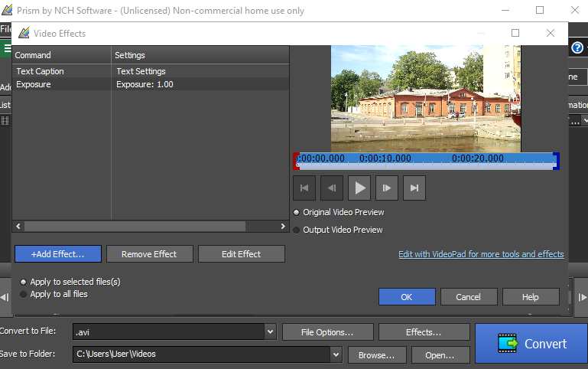Click the effects list scroll left arrow
This screenshot has height=369, width=588.
(18, 226)
